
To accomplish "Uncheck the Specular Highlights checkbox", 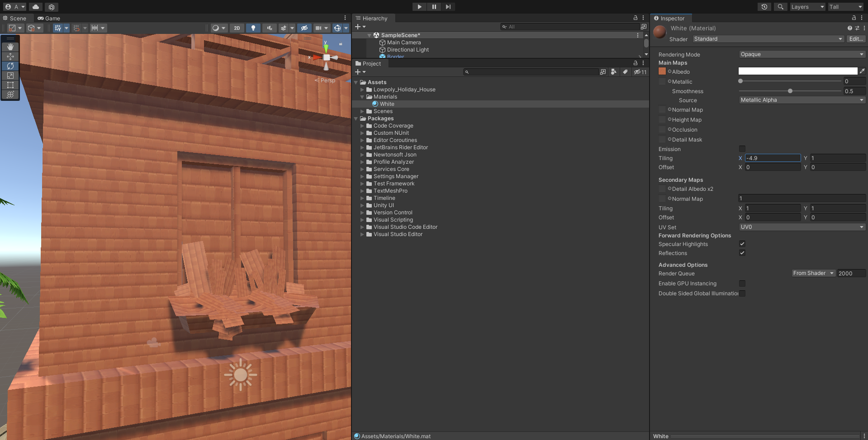I will click(742, 244).
